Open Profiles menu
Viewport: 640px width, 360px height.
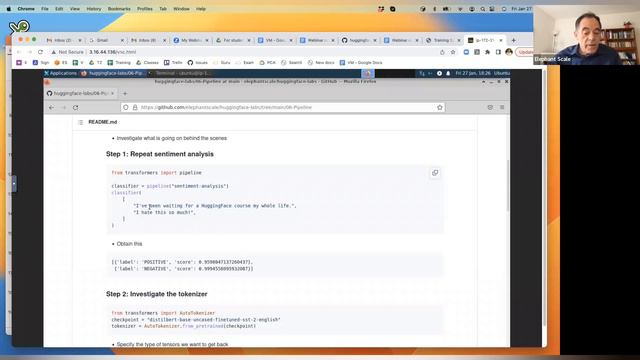144,9
